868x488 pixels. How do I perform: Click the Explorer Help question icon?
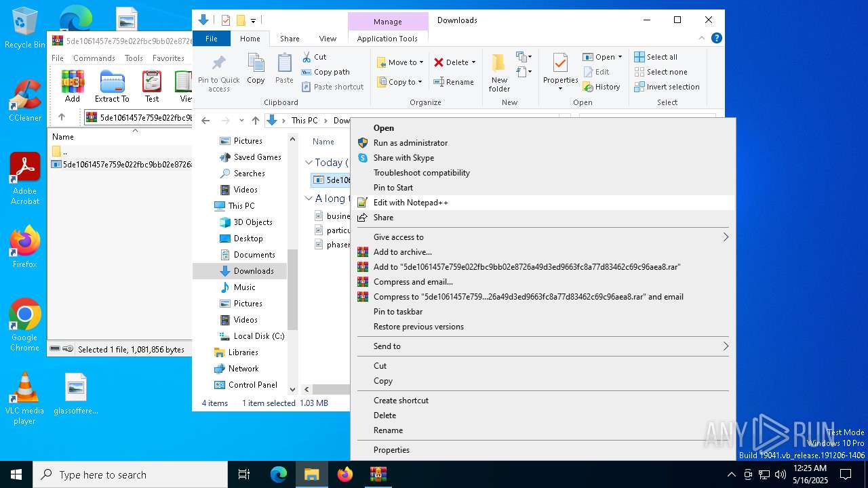coord(716,39)
